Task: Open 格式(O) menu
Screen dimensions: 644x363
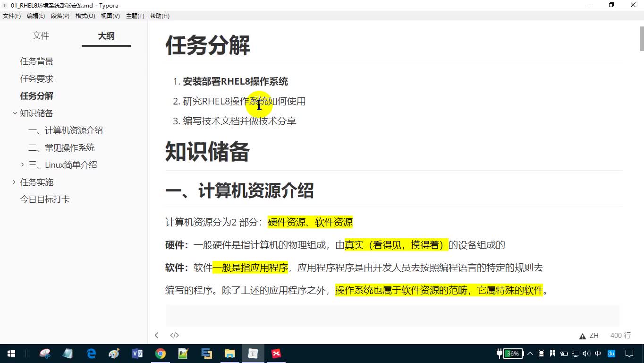Action: (x=85, y=16)
